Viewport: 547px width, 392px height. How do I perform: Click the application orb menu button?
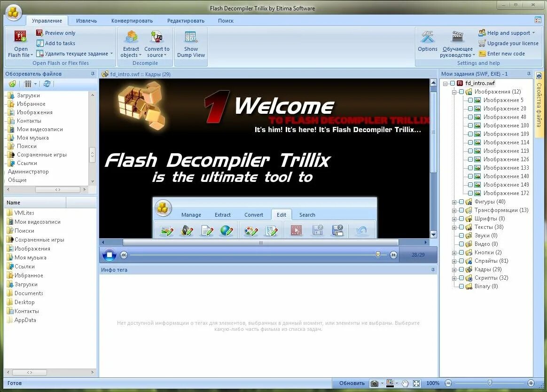point(14,12)
